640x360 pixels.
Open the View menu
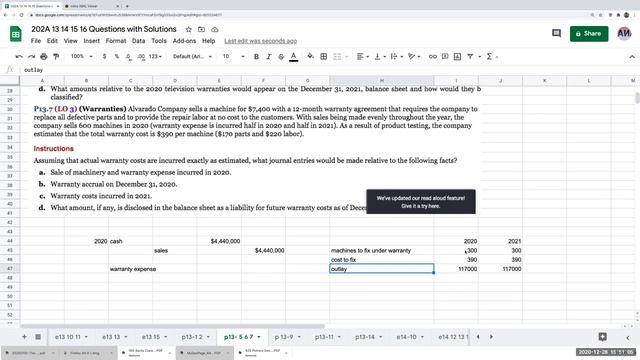coord(70,41)
